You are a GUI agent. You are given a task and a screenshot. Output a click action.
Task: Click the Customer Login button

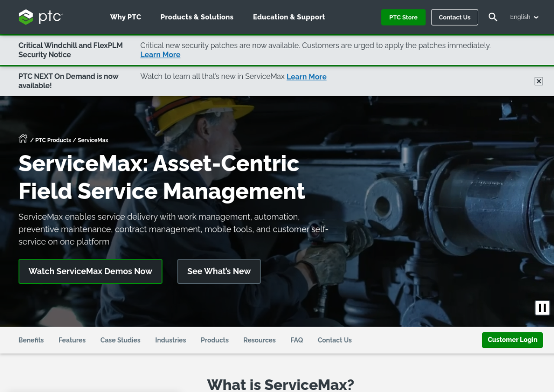click(x=512, y=340)
